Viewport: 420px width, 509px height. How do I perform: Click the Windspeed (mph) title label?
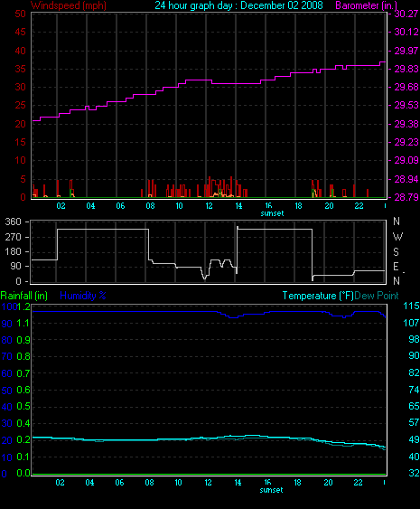coord(69,5)
